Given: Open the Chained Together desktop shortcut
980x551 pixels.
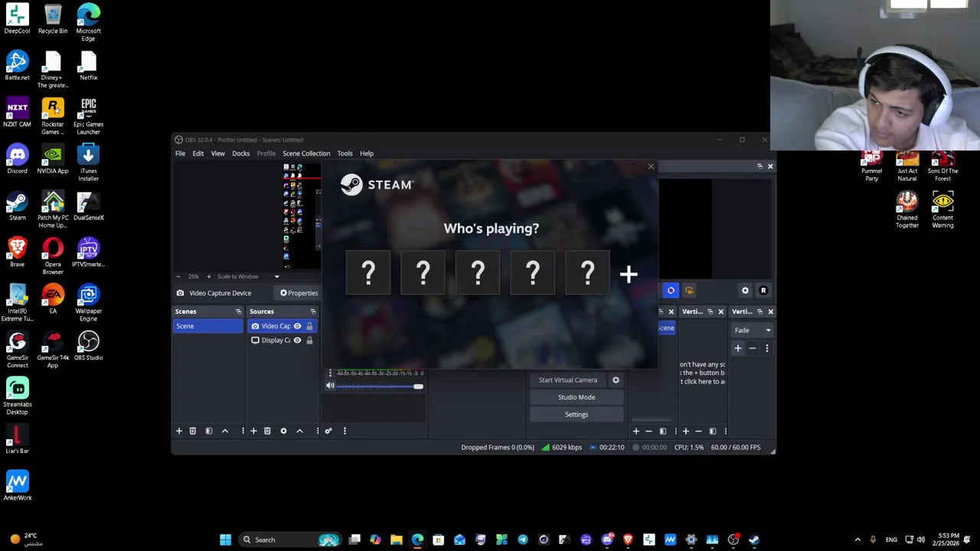Looking at the screenshot, I should tap(907, 210).
